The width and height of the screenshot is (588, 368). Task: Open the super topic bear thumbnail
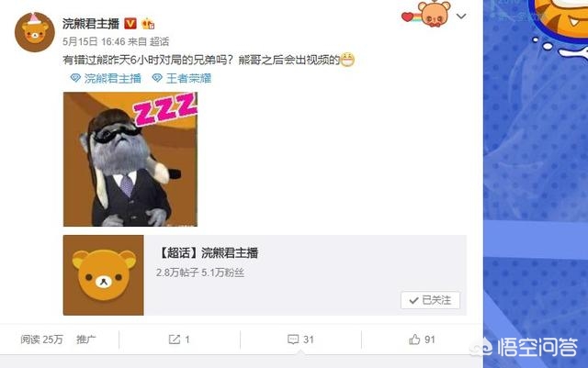pos(104,275)
